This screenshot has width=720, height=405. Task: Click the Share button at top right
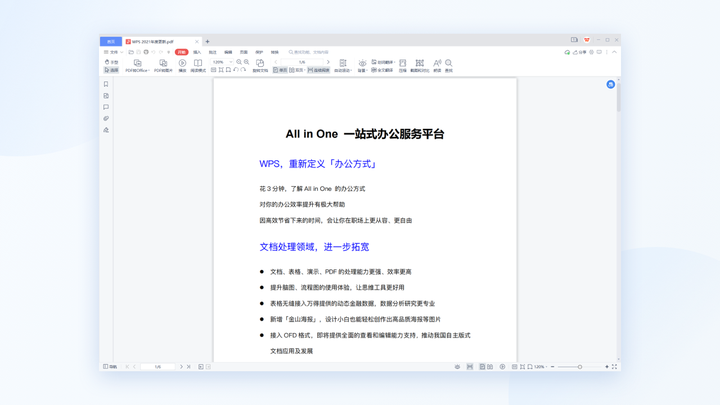click(x=579, y=52)
